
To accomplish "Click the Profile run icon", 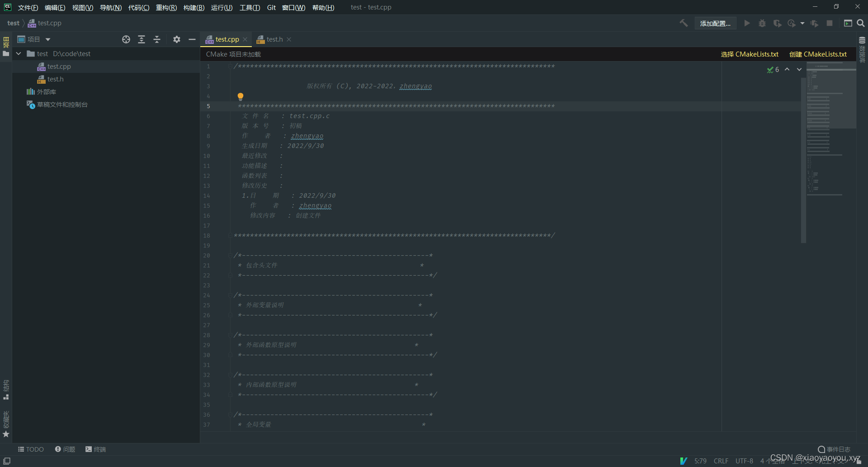I will click(x=792, y=23).
